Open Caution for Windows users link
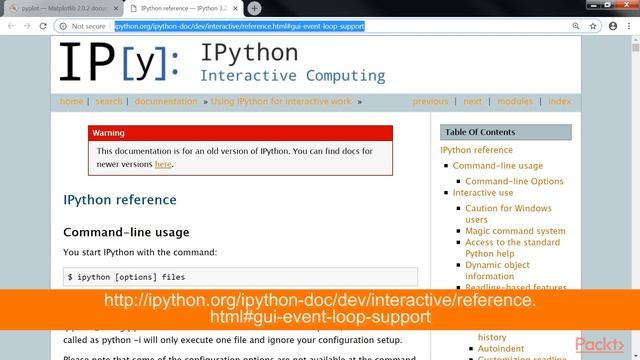 coord(508,214)
